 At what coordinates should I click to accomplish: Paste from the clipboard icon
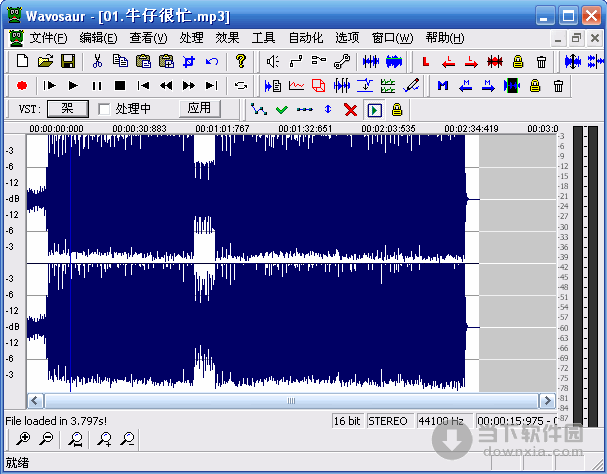[x=143, y=61]
